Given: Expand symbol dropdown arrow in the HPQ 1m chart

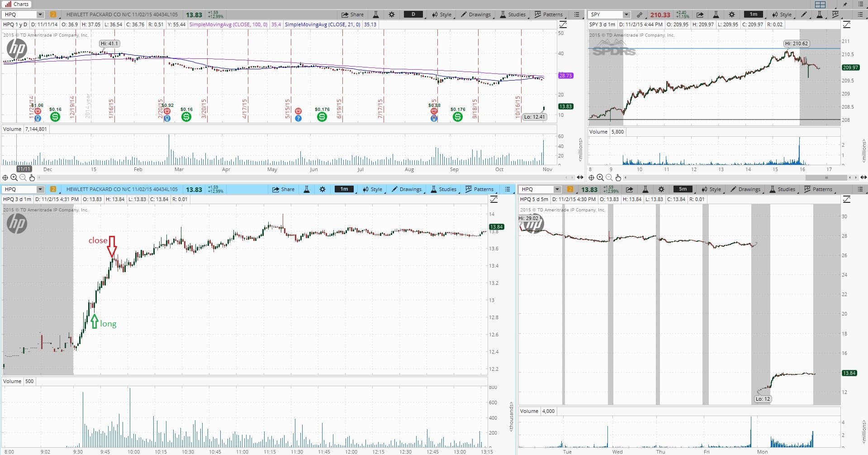Looking at the screenshot, I should 40,189.
